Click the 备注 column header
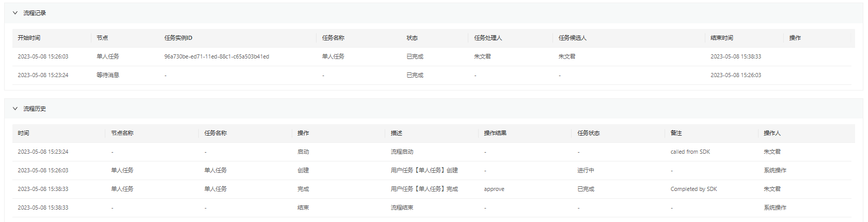This screenshot has width=868, height=222. 676,133
